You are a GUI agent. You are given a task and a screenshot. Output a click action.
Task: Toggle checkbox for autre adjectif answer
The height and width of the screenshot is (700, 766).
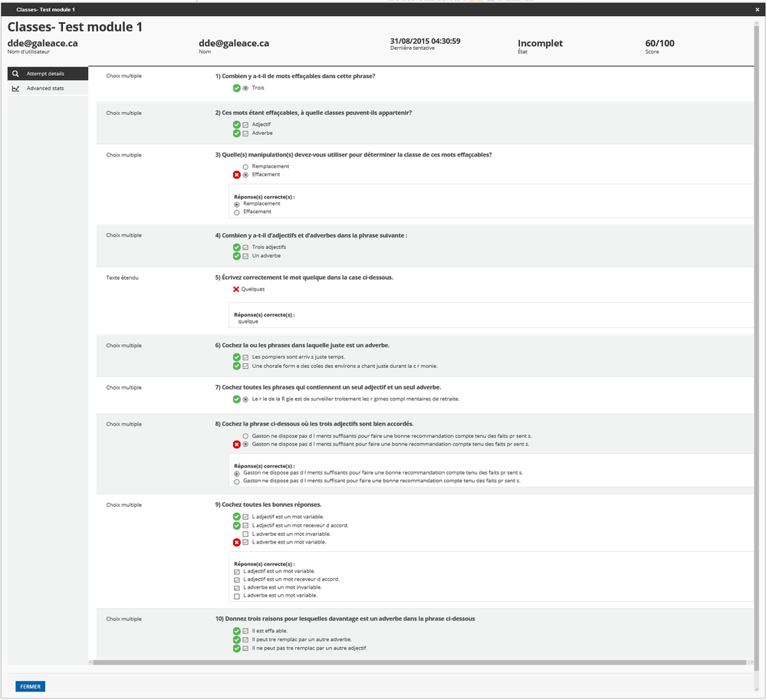[245, 649]
